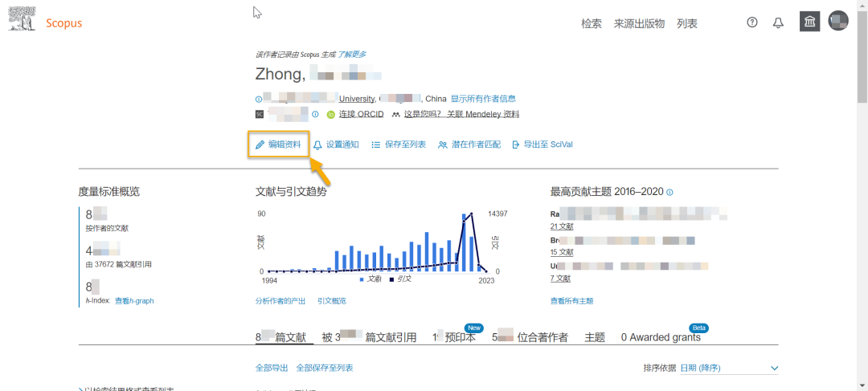Click the 按作者的文献 label

pos(108,228)
